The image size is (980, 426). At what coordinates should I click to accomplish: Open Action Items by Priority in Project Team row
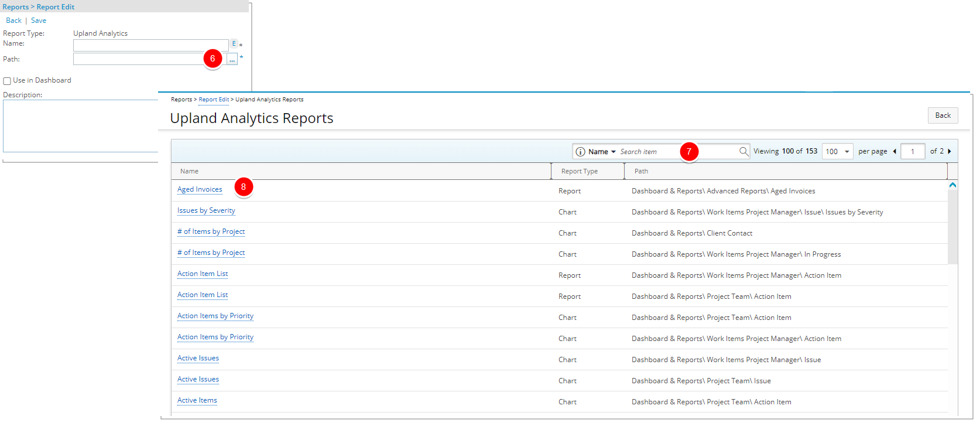(x=215, y=316)
